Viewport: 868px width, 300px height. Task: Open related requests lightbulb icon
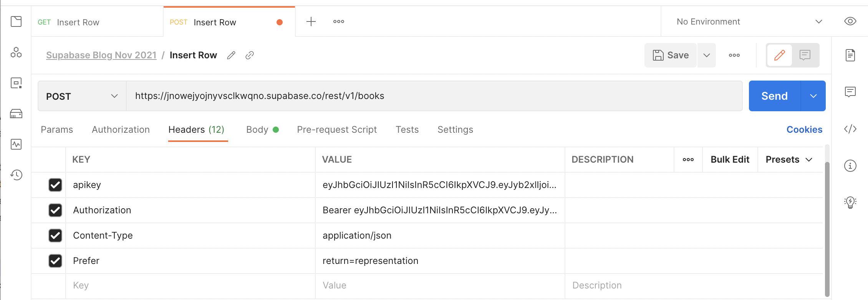click(850, 202)
